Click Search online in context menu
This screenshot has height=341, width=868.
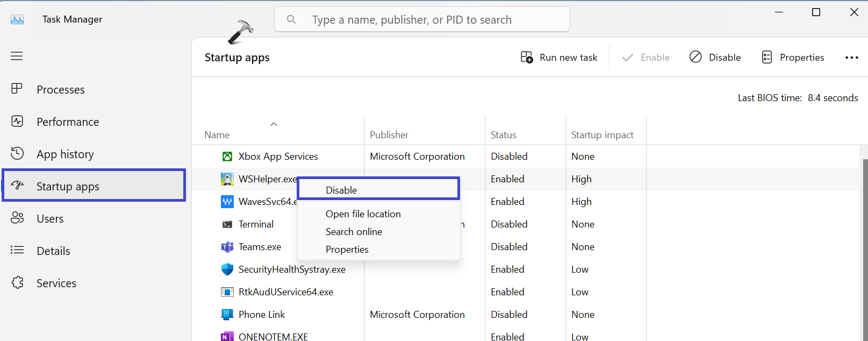click(x=354, y=232)
